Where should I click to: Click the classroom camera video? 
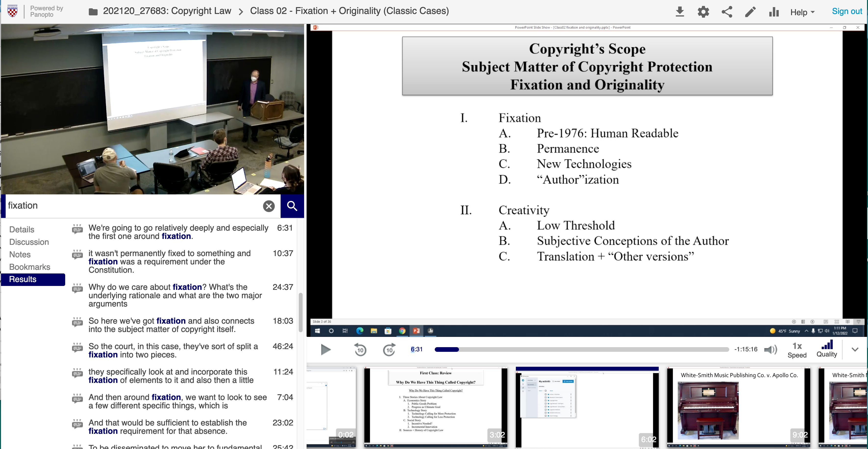click(152, 109)
